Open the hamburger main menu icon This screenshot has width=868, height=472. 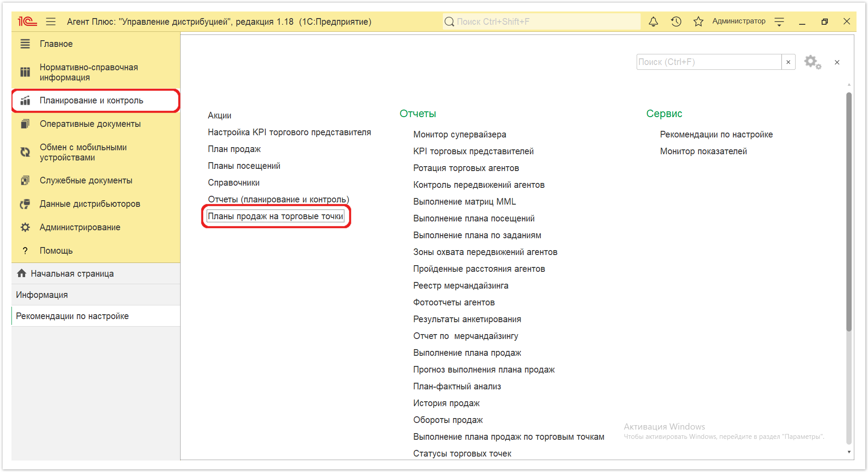click(51, 21)
